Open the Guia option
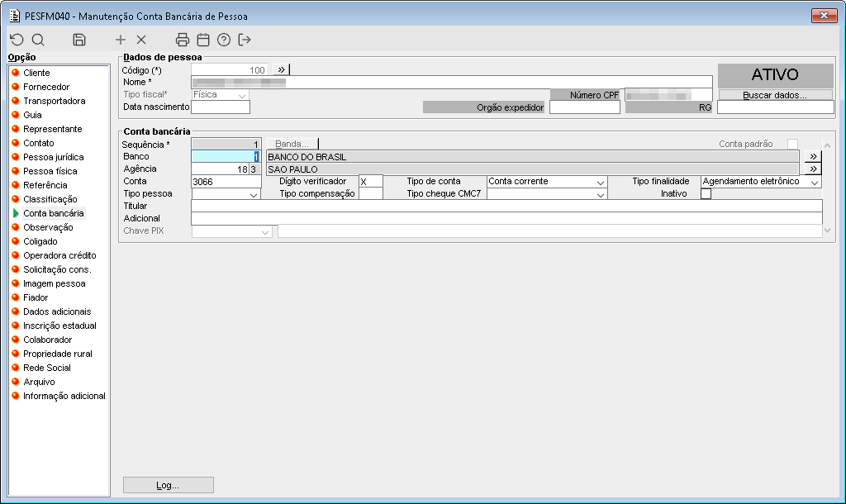The image size is (846, 504). [32, 115]
